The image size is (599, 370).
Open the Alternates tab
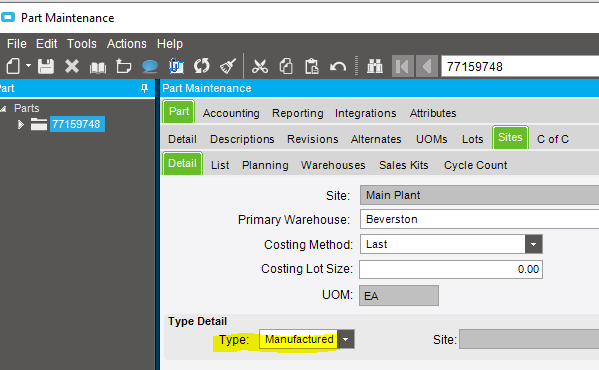click(376, 139)
